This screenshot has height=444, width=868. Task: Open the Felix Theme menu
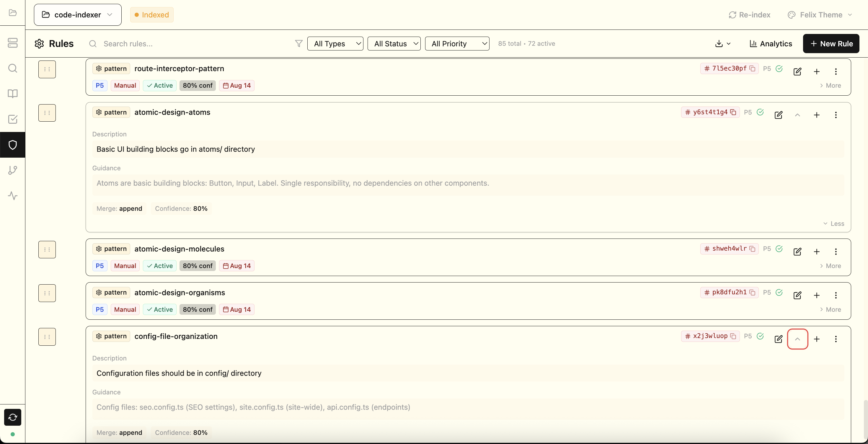[820, 15]
